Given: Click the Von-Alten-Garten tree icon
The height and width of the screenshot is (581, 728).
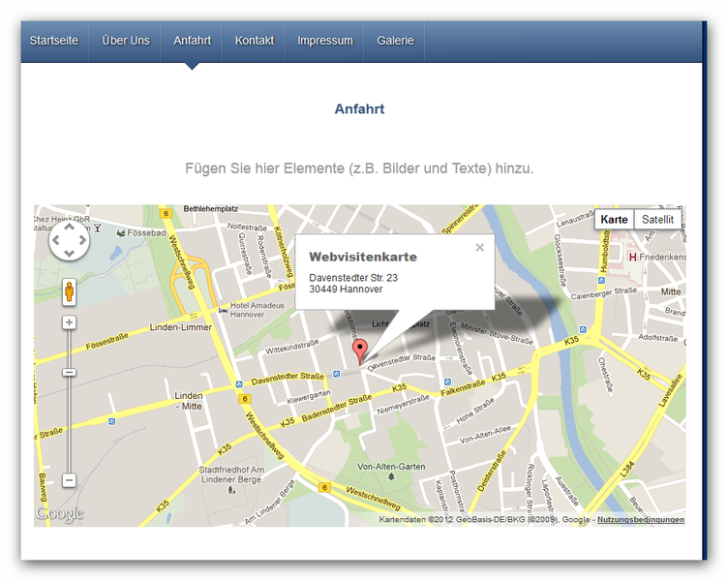Looking at the screenshot, I should [391, 476].
